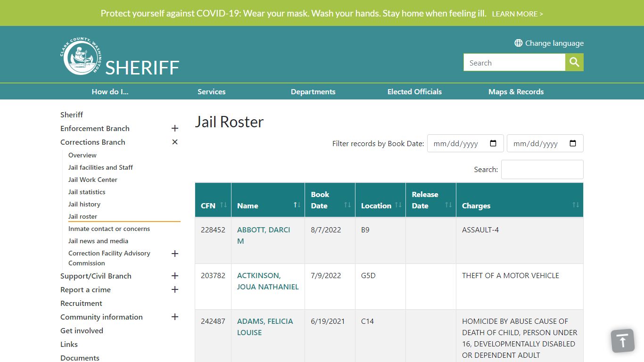This screenshot has width=644, height=362.
Task: Sort table by CFN column arrows
Action: [223, 205]
